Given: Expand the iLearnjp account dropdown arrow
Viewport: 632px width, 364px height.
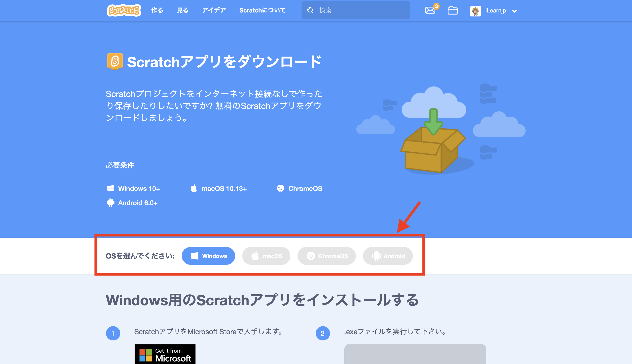Looking at the screenshot, I should [x=514, y=11].
